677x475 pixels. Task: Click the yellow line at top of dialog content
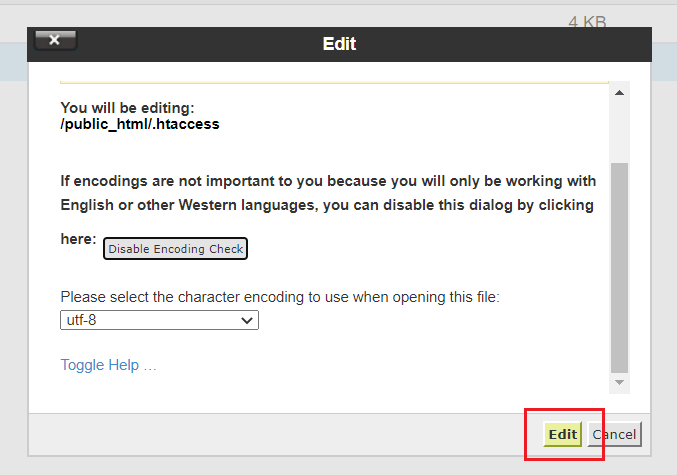tap(334, 82)
